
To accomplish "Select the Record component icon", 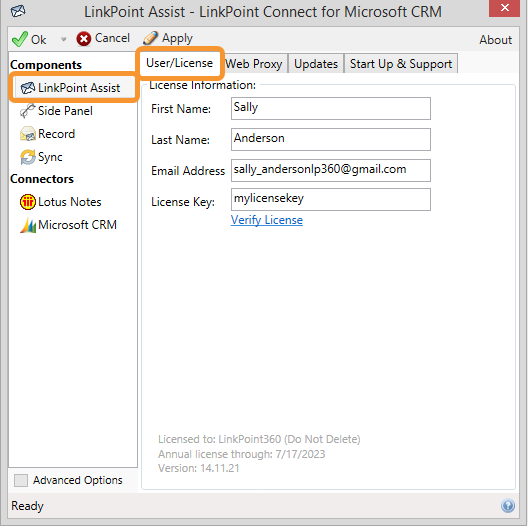I will tap(28, 134).
